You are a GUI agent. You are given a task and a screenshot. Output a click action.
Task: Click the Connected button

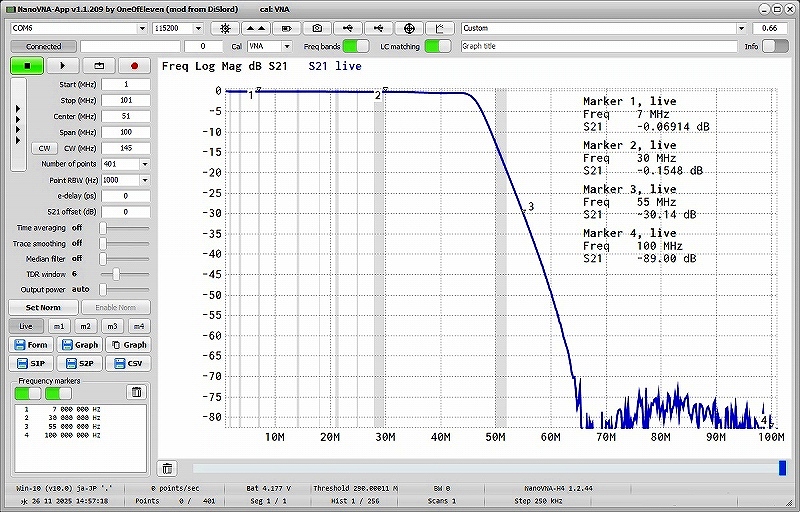coord(43,46)
